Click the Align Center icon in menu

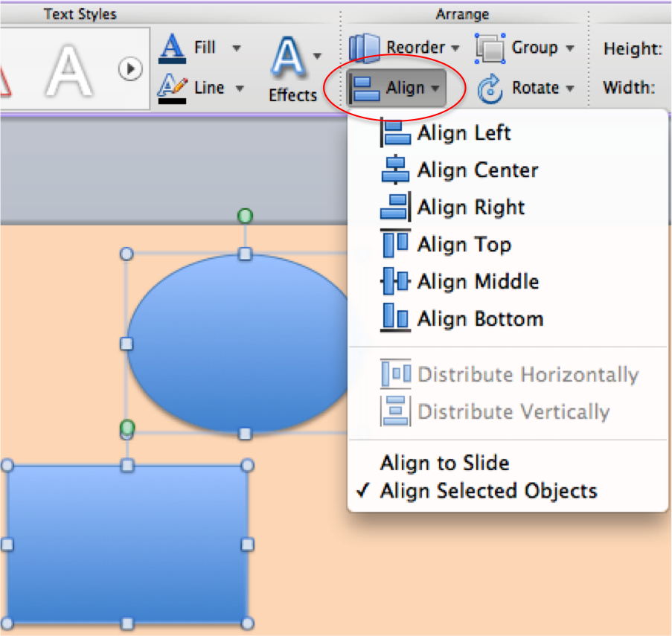point(395,170)
